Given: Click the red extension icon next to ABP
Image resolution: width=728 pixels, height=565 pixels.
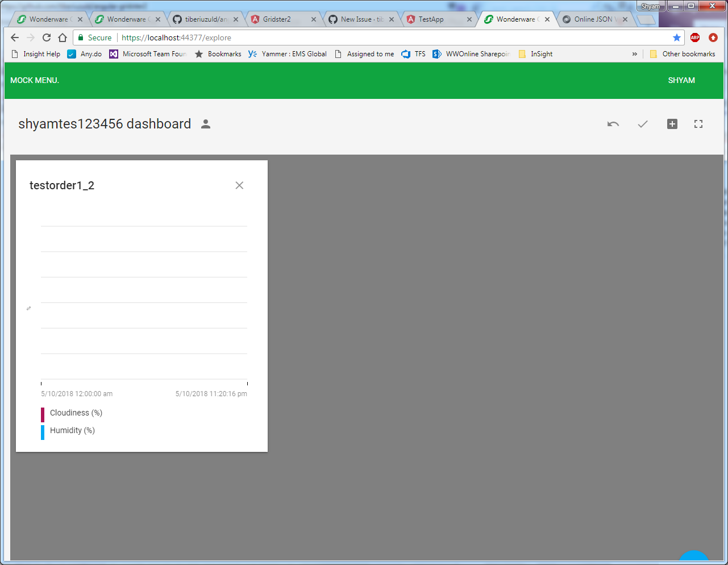Looking at the screenshot, I should click(x=713, y=38).
